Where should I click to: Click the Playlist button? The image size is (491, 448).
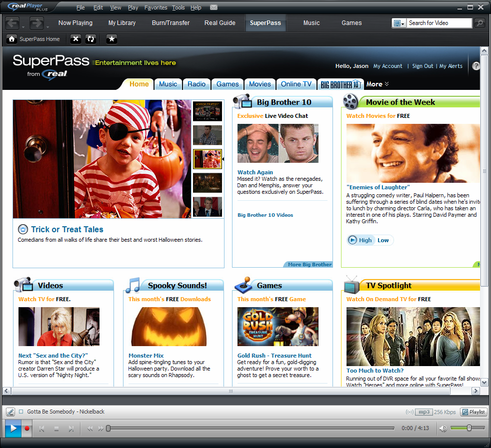[474, 412]
